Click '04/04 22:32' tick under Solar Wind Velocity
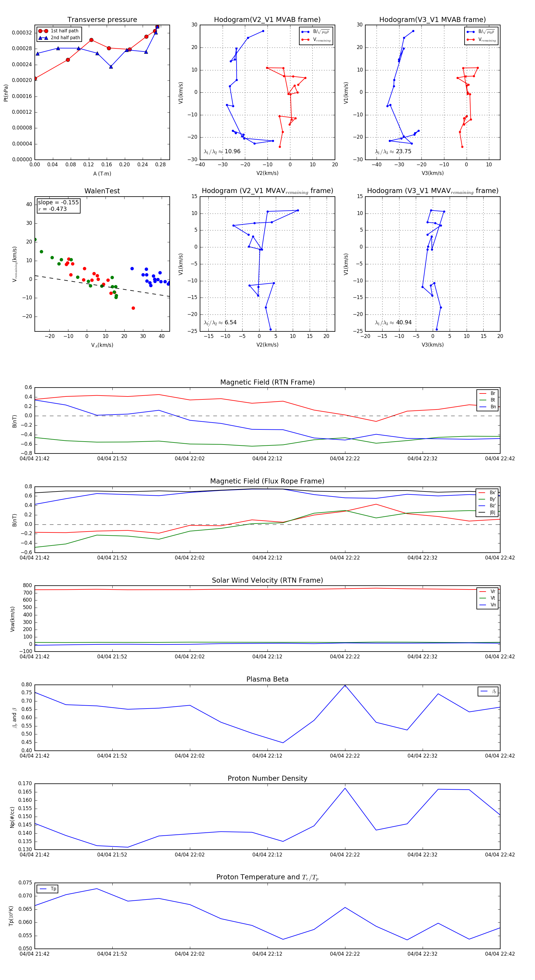This screenshot has height=980, width=535. click(422, 656)
